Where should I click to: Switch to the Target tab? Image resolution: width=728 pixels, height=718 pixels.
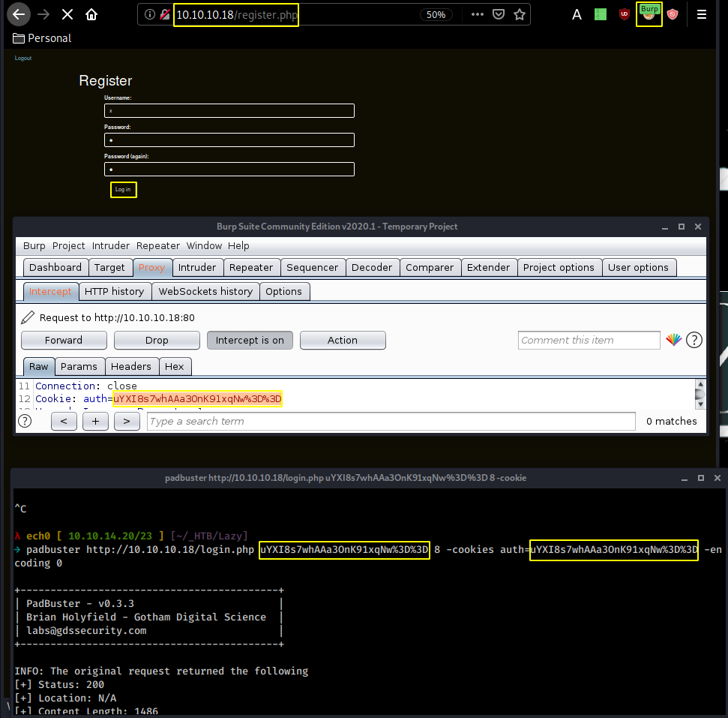109,267
